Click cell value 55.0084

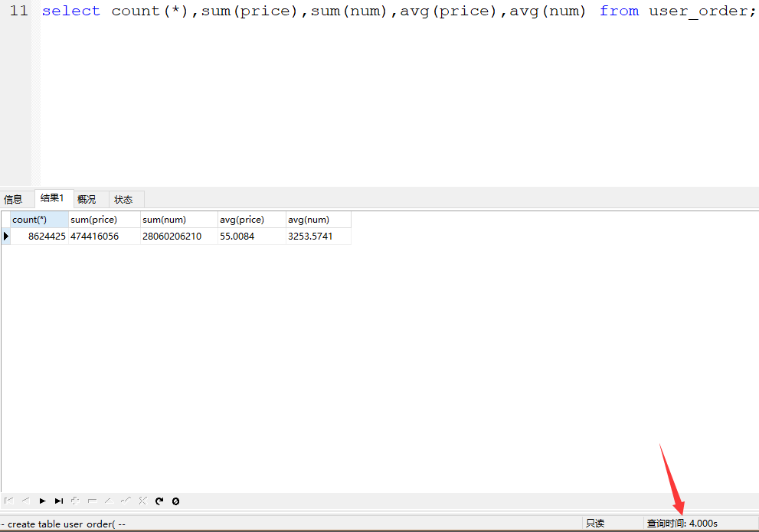[252, 236]
